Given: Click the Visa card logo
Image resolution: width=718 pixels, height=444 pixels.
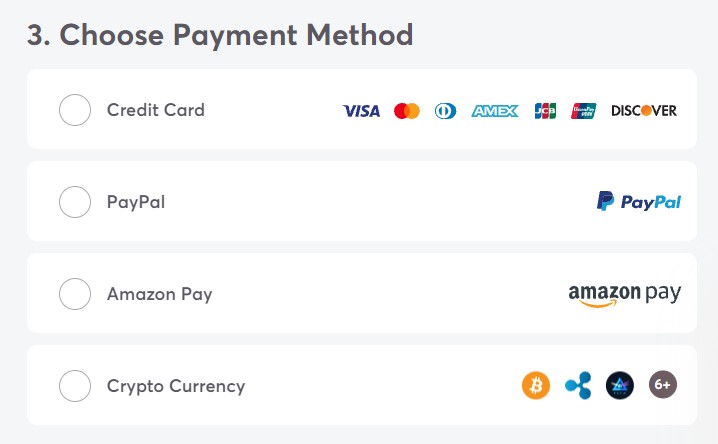Looking at the screenshot, I should 361,111.
